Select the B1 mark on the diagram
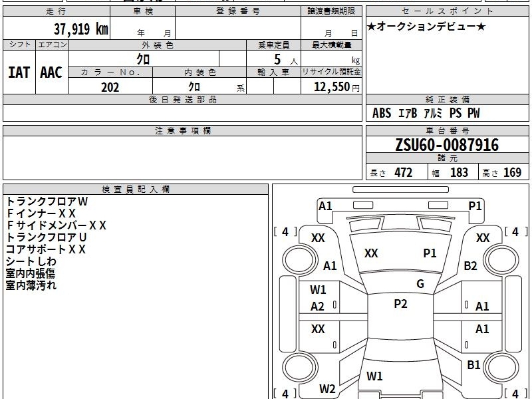 click(473, 364)
